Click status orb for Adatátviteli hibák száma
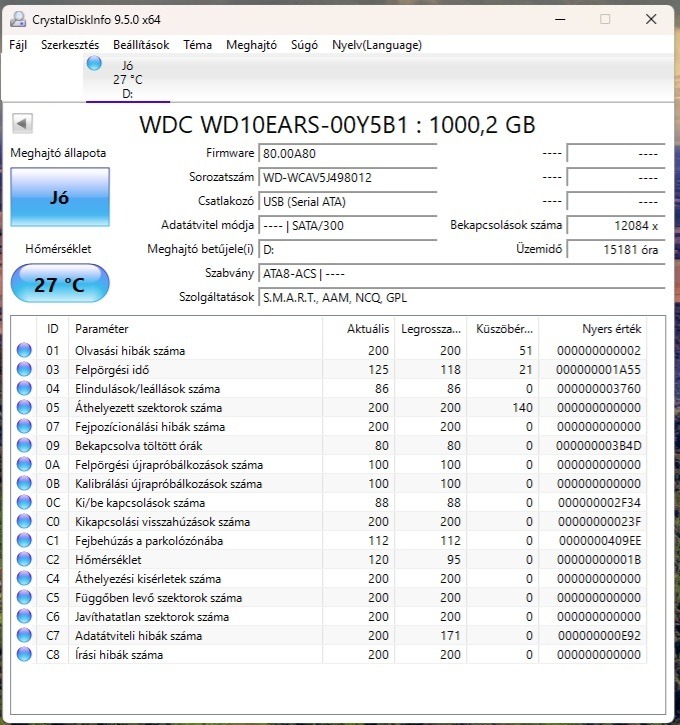This screenshot has width=680, height=725. (x=24, y=635)
